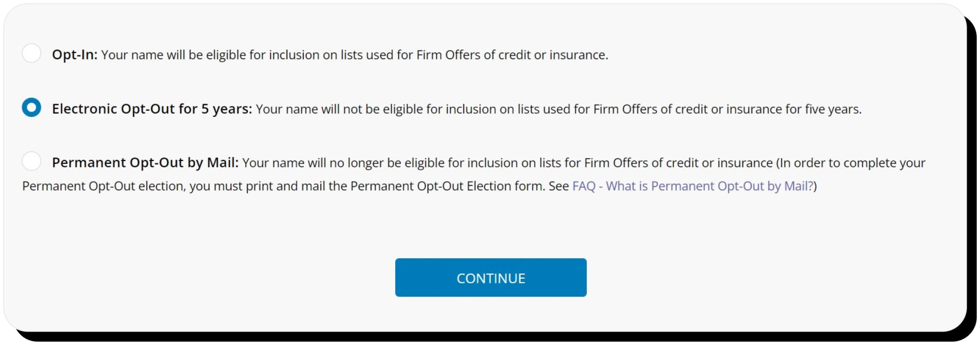This screenshot has height=345, width=980.
Task: Confirm your election via CONTINUE
Action: click(x=490, y=277)
